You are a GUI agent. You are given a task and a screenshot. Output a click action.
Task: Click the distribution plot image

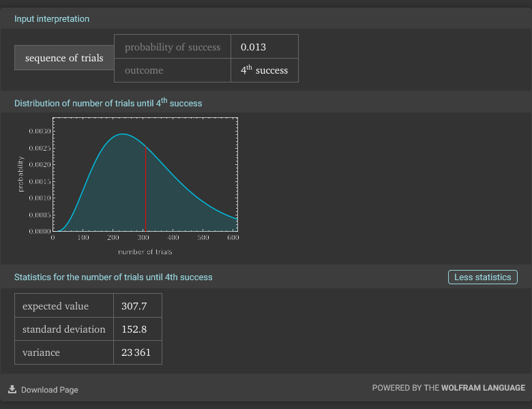point(128,187)
